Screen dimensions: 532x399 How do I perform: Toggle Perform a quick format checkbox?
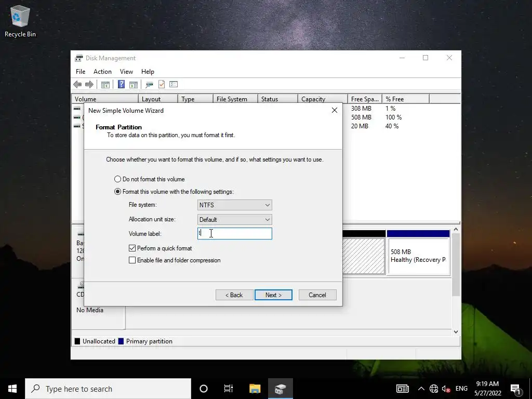132,248
